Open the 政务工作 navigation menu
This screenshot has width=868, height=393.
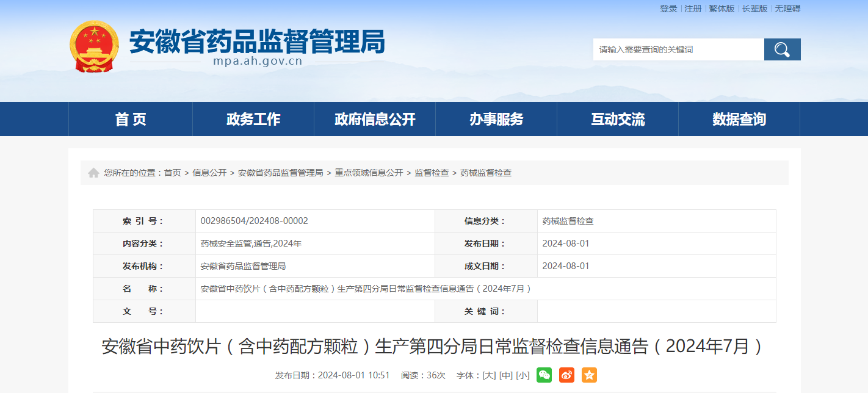253,119
